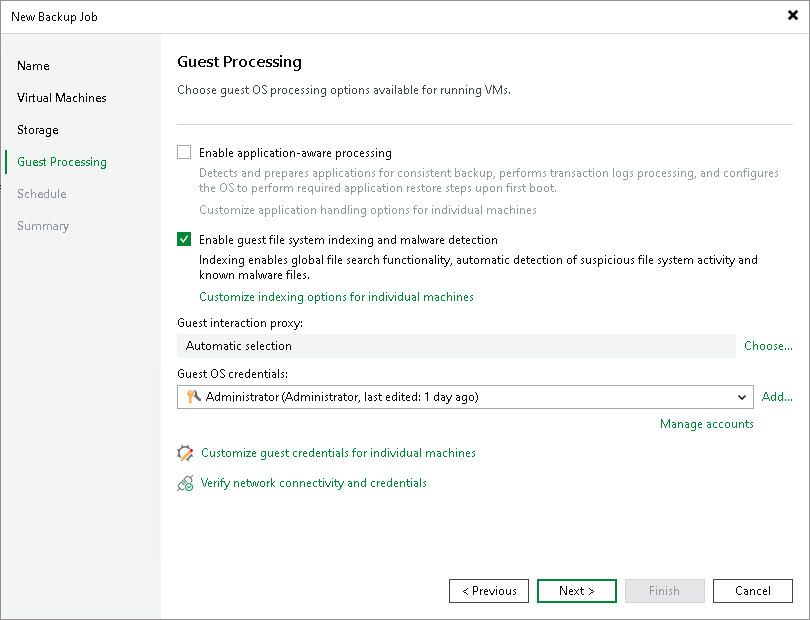Click the verify network connectivity plug icon
810x620 pixels.
pyautogui.click(x=185, y=483)
